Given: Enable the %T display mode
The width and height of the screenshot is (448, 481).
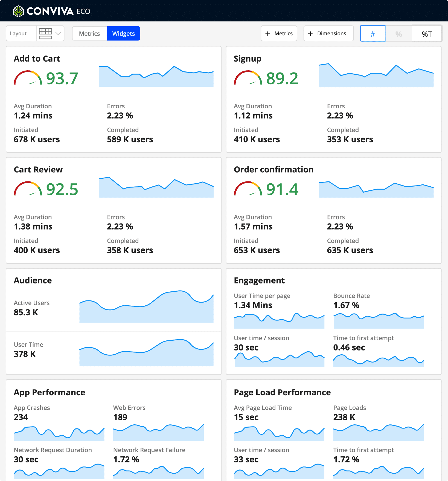Looking at the screenshot, I should [427, 34].
